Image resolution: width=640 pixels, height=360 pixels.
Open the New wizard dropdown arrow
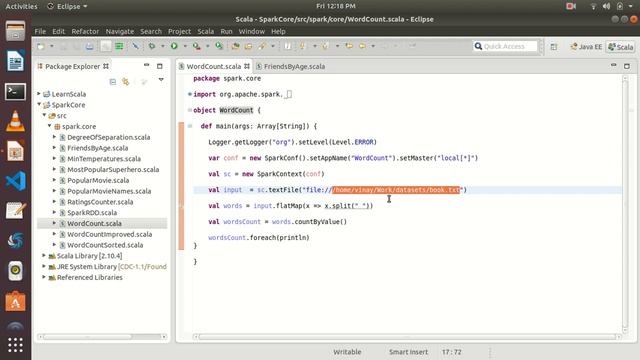51,46
